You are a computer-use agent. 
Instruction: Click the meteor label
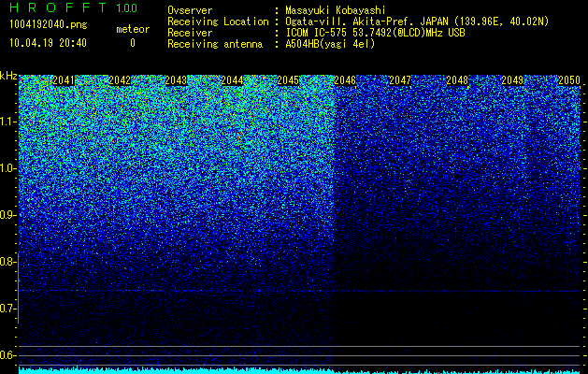pyautogui.click(x=133, y=29)
